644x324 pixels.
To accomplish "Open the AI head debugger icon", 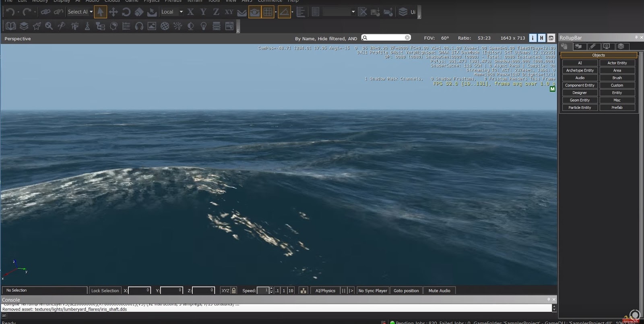I will point(114,27).
